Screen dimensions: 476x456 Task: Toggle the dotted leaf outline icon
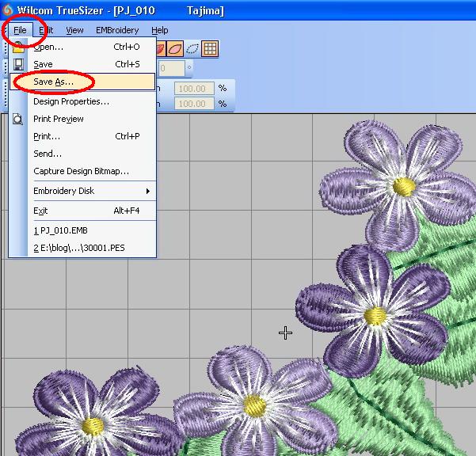coord(192,48)
